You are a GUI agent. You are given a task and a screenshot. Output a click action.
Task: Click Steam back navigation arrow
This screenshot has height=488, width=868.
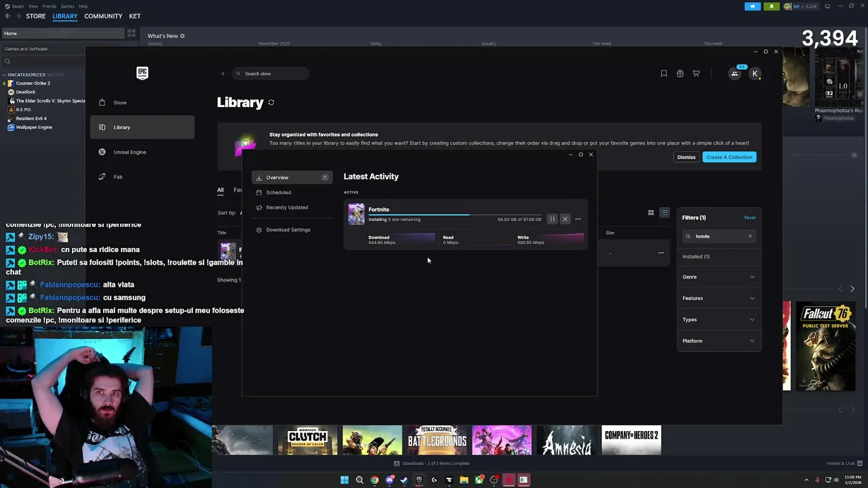point(8,16)
